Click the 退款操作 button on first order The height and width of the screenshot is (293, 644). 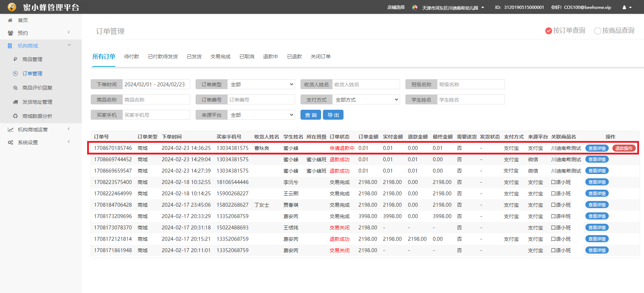pos(624,148)
